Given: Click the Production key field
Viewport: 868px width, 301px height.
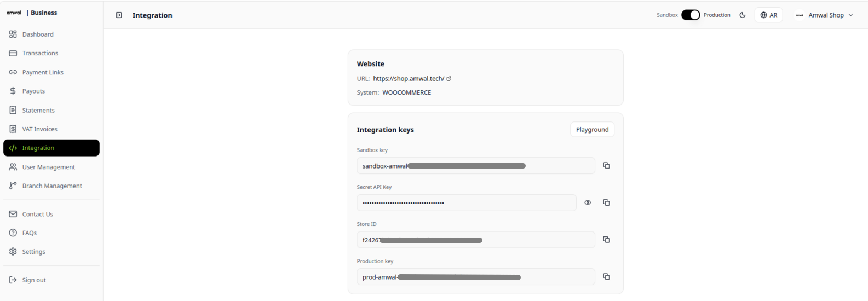Looking at the screenshot, I should (x=476, y=277).
